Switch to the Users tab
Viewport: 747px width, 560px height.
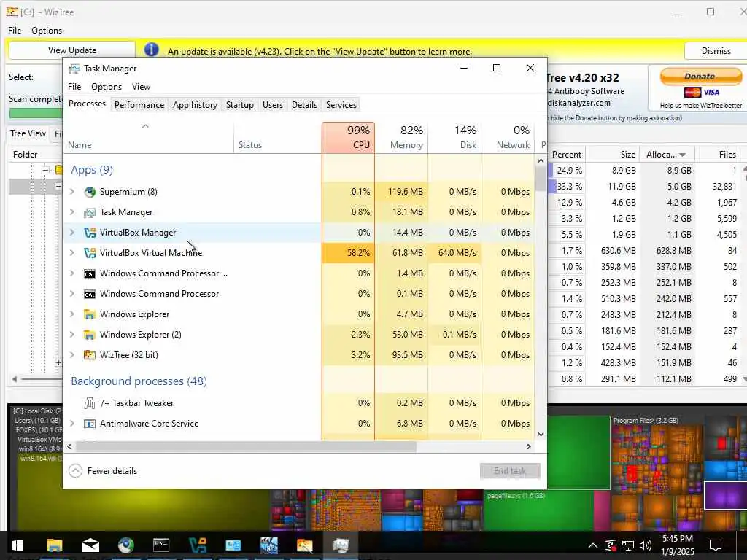click(273, 105)
